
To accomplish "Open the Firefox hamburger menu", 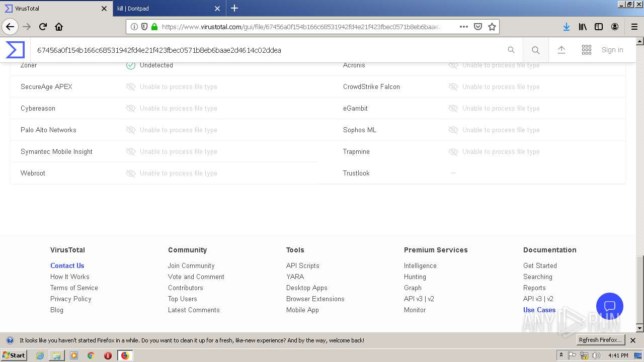I will 634,27.
